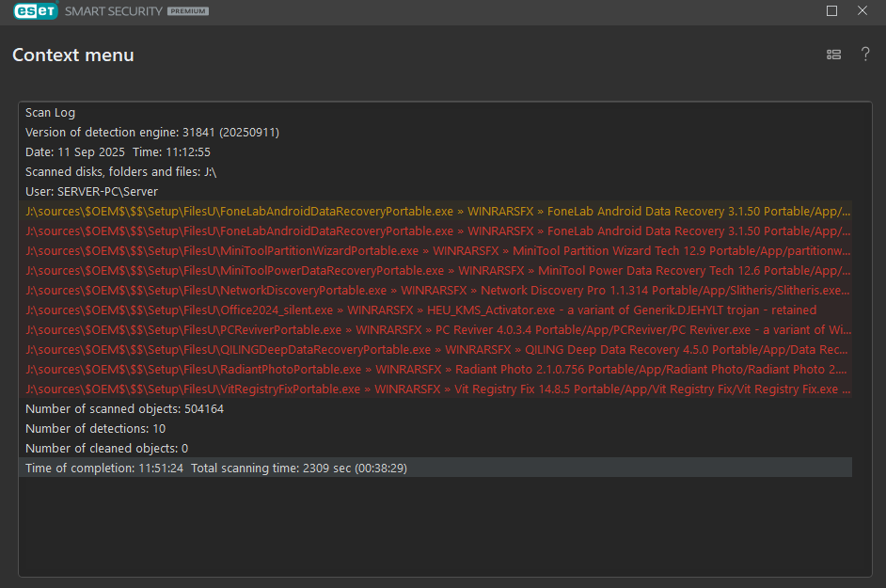This screenshot has width=886, height=588.
Task: Select the Scan Log header line
Action: pyautogui.click(x=435, y=113)
